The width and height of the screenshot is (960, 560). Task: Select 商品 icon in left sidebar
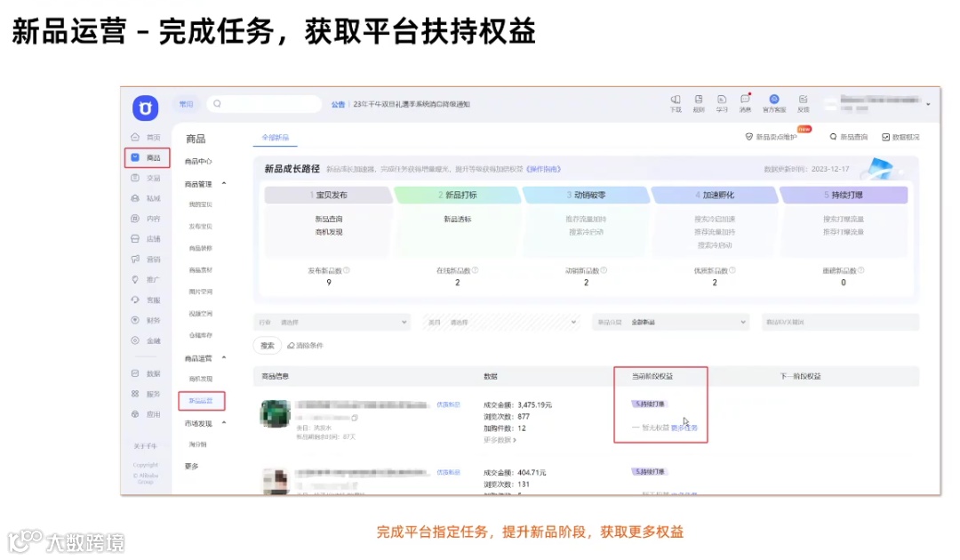coord(135,157)
